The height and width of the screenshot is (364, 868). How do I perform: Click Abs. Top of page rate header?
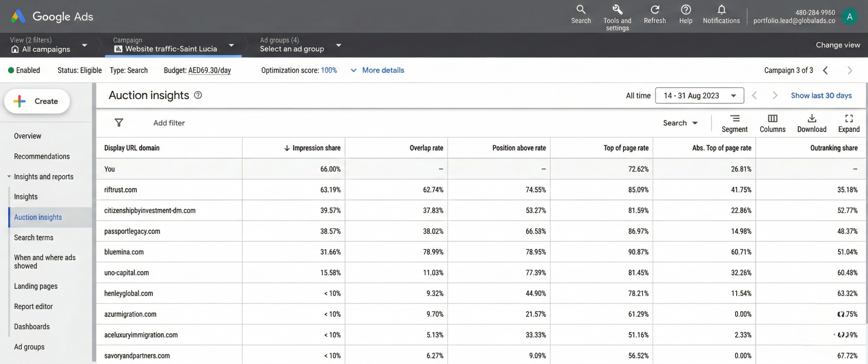tap(722, 148)
